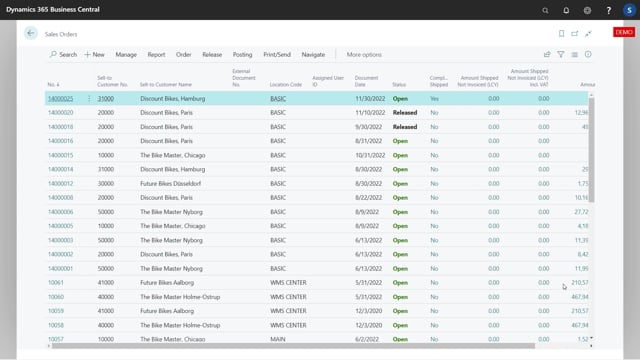
Task: Create a New sales order
Action: point(94,54)
